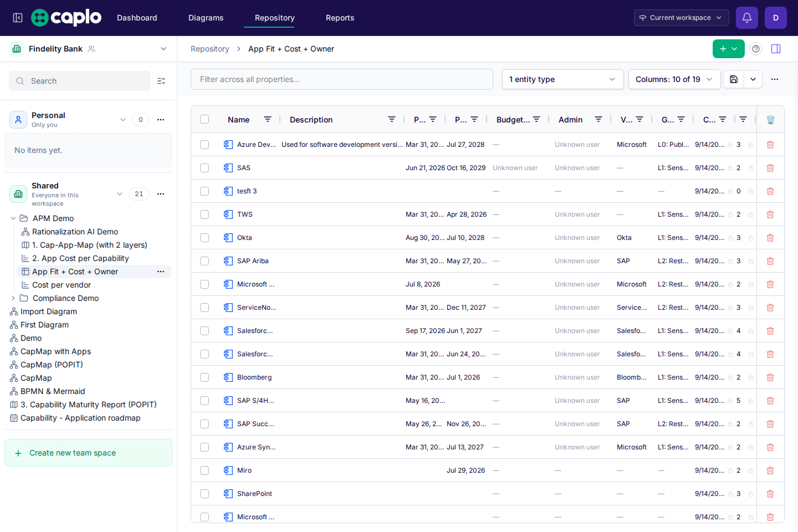Click Salesforc... name with Sep 17 date
Viewport: 798px width, 532px height.
pos(255,331)
